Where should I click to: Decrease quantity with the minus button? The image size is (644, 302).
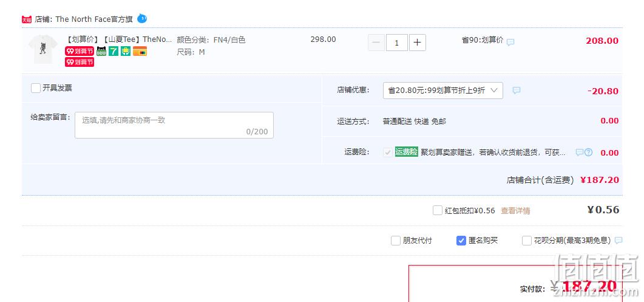pos(376,43)
